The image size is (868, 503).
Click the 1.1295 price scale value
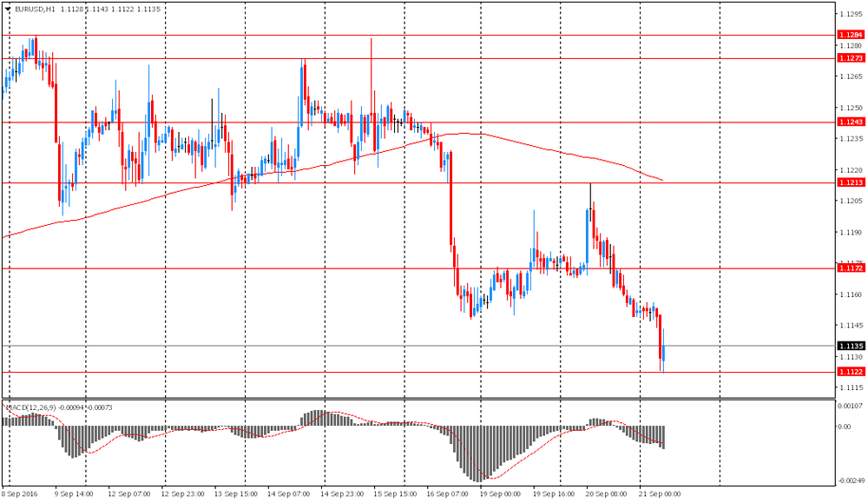pos(851,14)
